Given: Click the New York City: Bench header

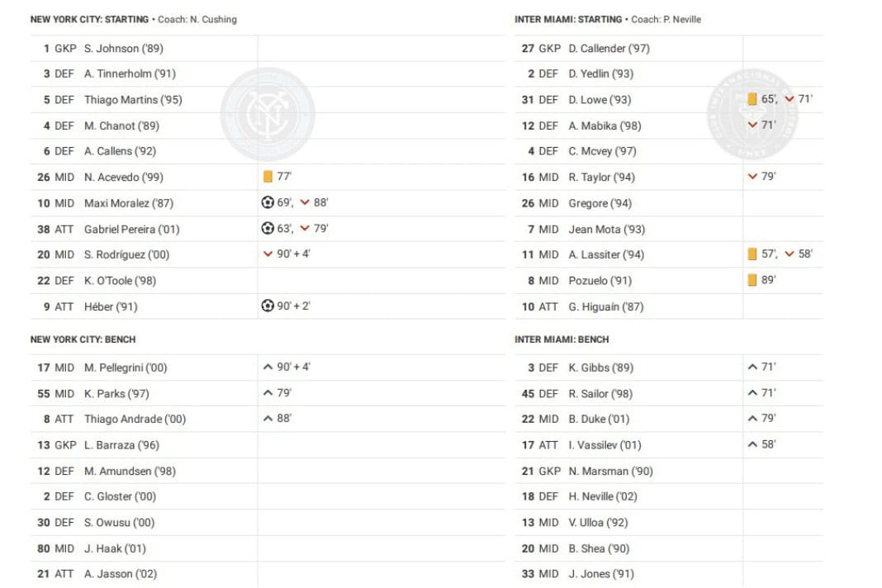Looking at the screenshot, I should (x=83, y=339).
